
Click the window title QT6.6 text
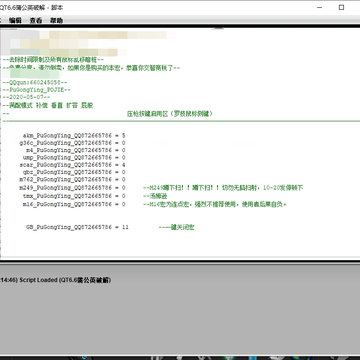[x=31, y=7]
